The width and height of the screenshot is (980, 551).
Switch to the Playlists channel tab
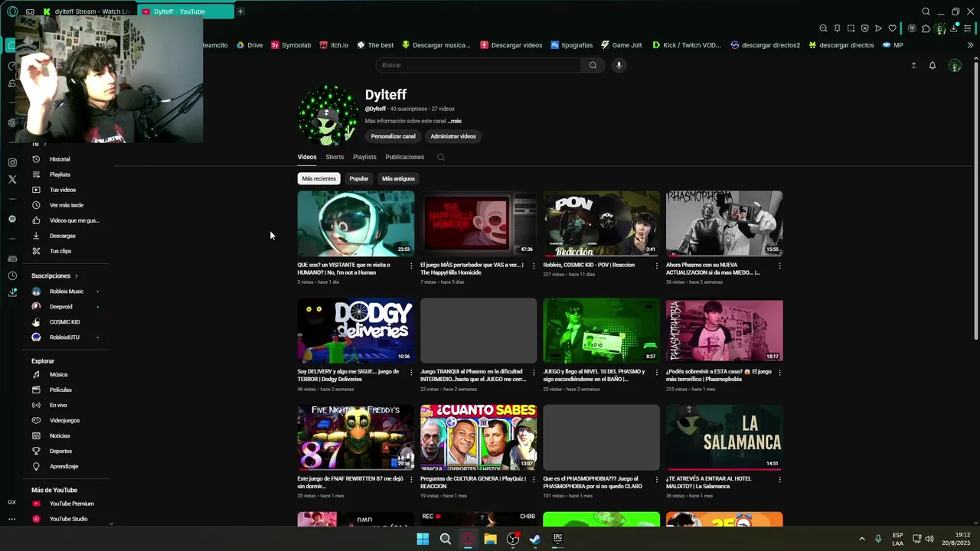pos(364,157)
